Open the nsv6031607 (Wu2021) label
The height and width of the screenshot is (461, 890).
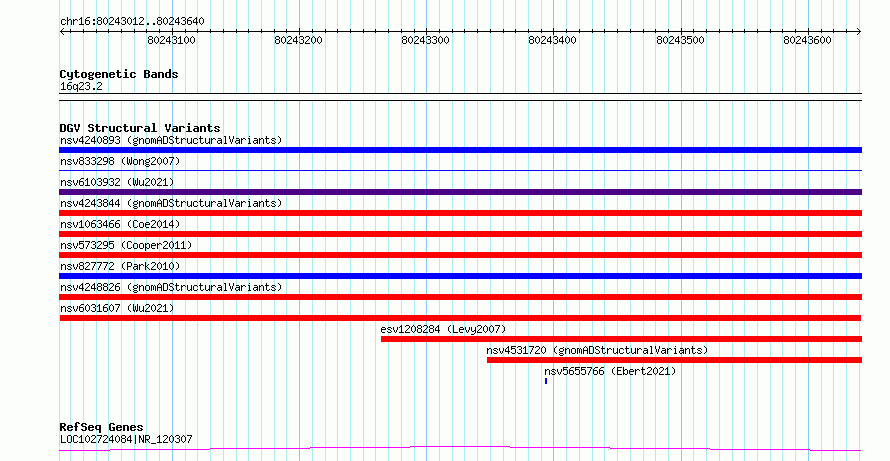(117, 308)
